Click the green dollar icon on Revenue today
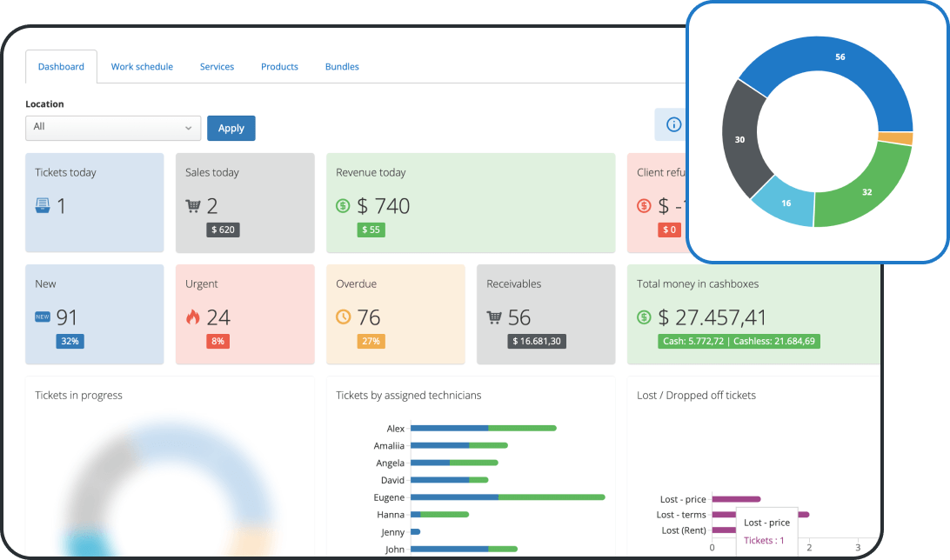 pos(344,205)
